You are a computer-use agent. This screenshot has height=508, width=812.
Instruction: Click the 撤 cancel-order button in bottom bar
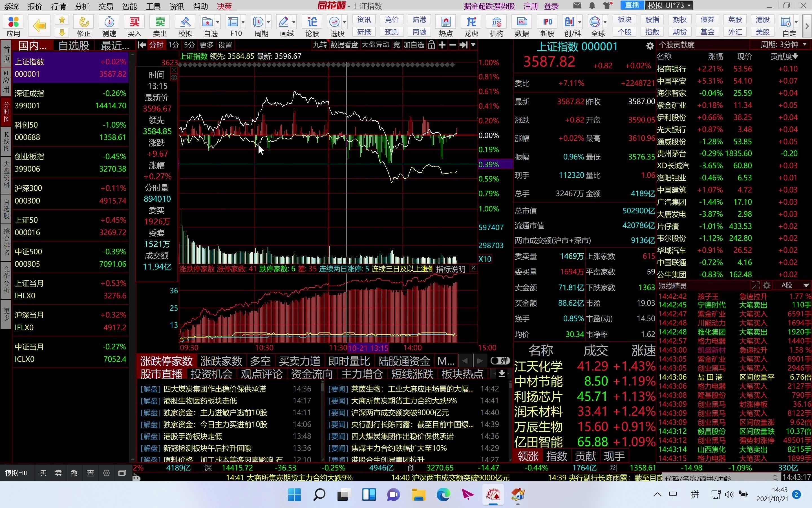(x=74, y=473)
